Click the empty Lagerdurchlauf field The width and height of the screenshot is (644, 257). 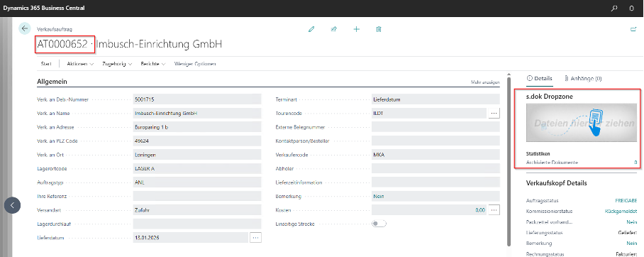[197, 224]
